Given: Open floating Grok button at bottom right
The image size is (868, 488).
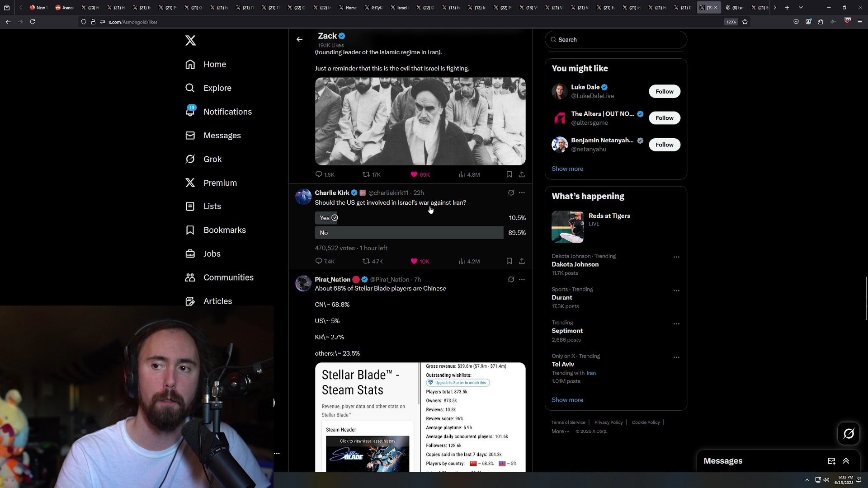Looking at the screenshot, I should click(849, 434).
